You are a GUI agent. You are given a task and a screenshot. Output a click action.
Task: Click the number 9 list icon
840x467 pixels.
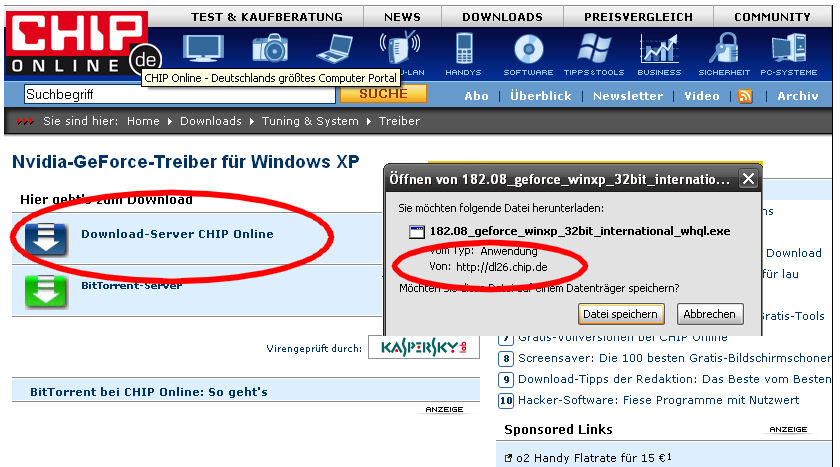tap(506, 380)
